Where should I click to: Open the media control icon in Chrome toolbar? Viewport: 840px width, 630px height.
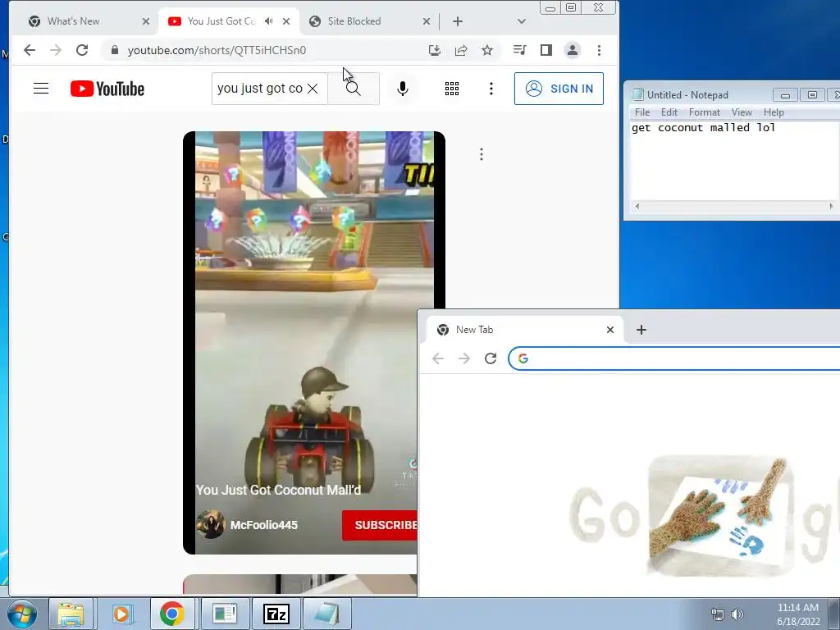tap(519, 50)
